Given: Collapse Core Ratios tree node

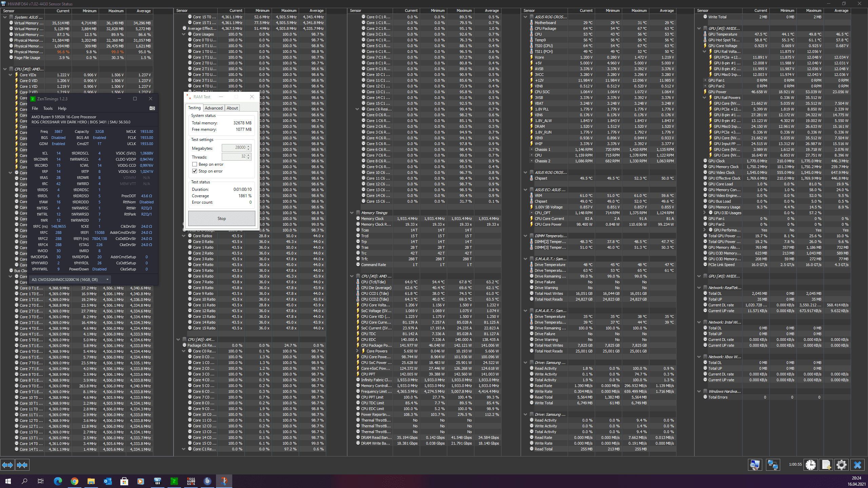Looking at the screenshot, I should (x=184, y=236).
